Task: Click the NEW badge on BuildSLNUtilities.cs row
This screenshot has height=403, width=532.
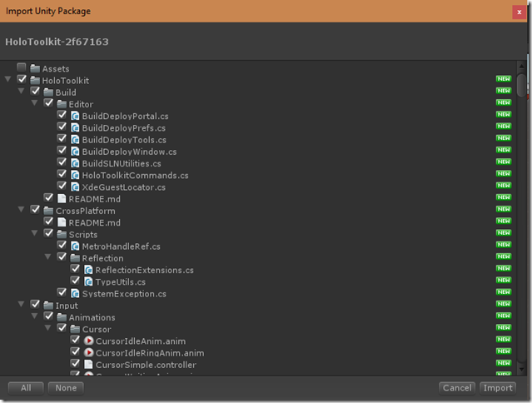Action: click(504, 162)
